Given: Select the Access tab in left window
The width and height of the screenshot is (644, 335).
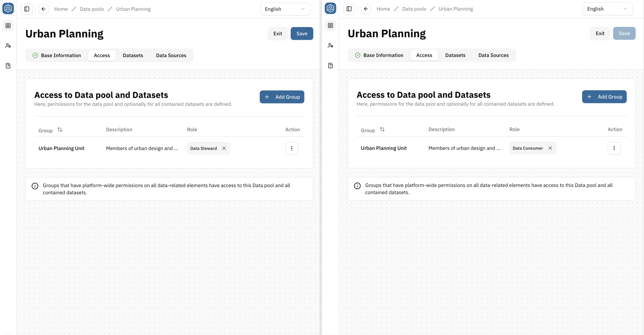Looking at the screenshot, I should point(102,56).
